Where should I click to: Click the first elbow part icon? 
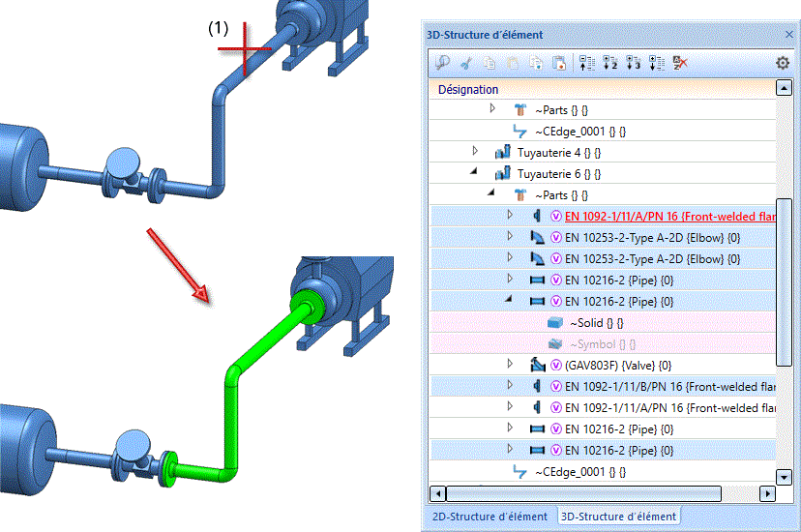pos(538,237)
